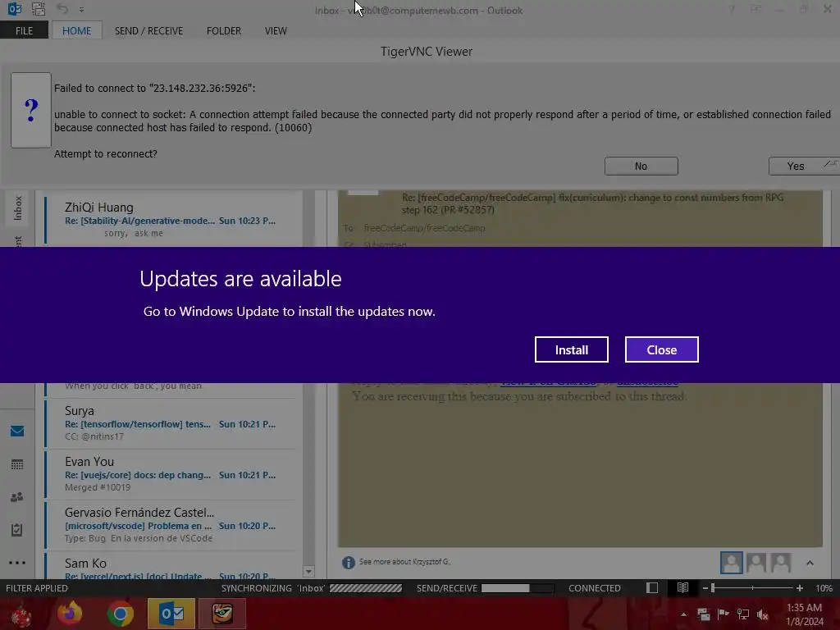
Task: Open the email from ZhiQi Huang
Action: point(171,218)
